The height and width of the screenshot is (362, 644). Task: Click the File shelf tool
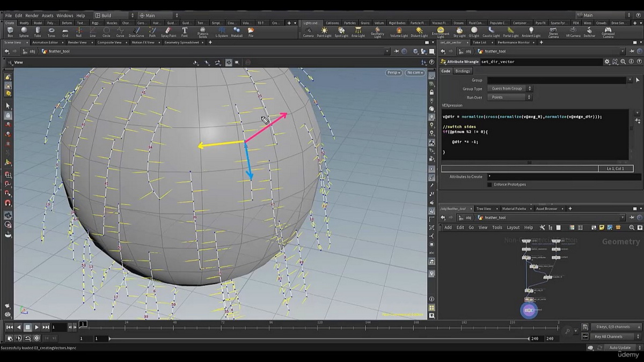(251, 32)
